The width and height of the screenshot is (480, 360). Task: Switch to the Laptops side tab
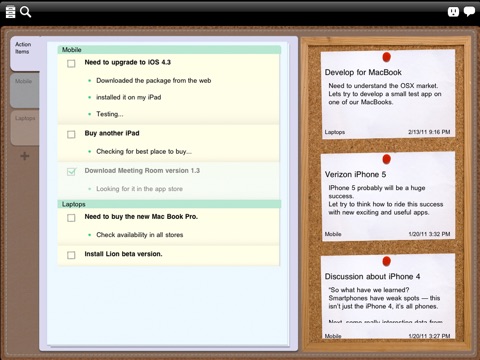[25, 128]
